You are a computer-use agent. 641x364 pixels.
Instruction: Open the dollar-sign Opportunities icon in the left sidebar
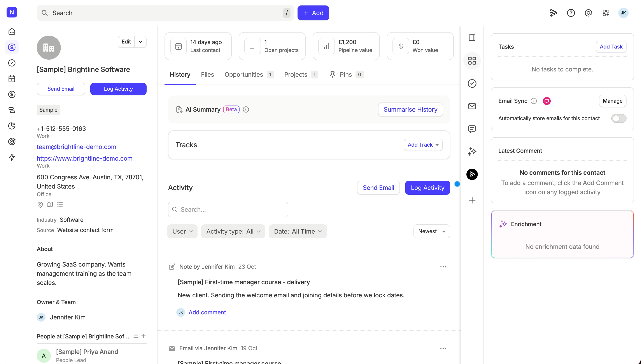click(x=12, y=95)
